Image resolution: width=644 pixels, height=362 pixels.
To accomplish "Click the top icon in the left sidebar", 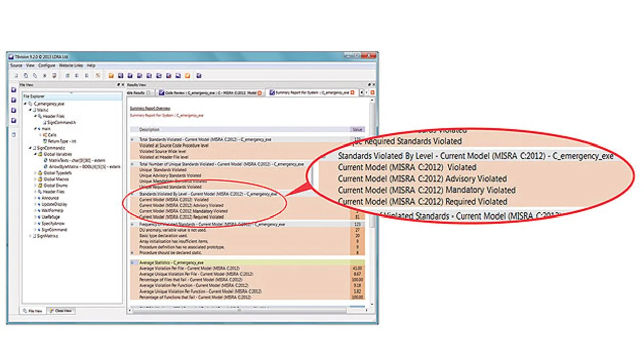I will (x=14, y=90).
